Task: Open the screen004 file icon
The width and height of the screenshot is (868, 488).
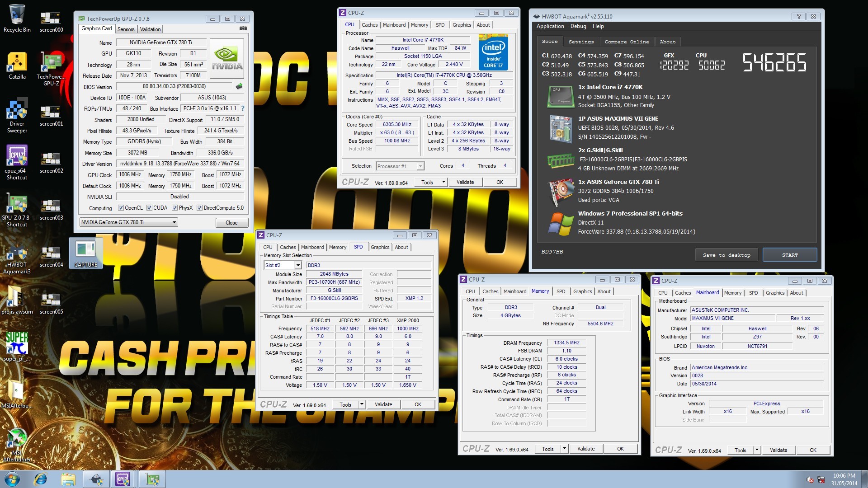Action: coord(51,257)
